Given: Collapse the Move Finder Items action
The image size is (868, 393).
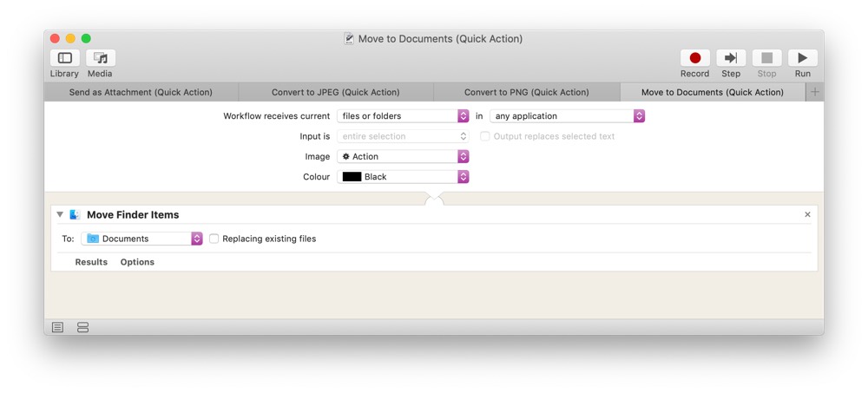Looking at the screenshot, I should click(60, 215).
